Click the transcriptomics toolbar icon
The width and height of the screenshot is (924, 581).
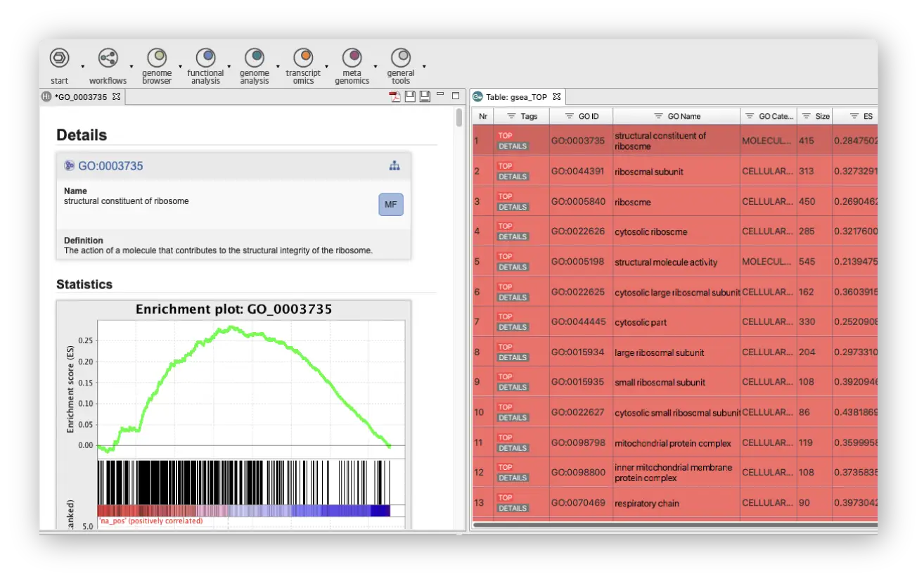click(303, 58)
